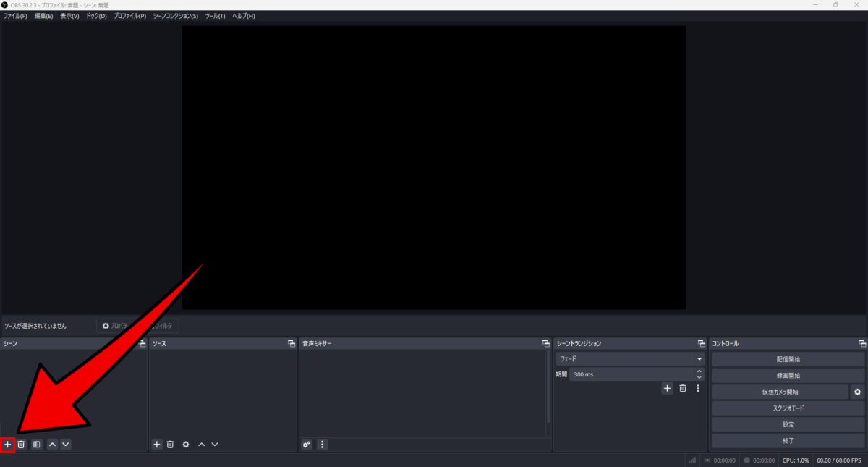Add a new source with the plus icon
The image size is (868, 467).
(x=156, y=444)
